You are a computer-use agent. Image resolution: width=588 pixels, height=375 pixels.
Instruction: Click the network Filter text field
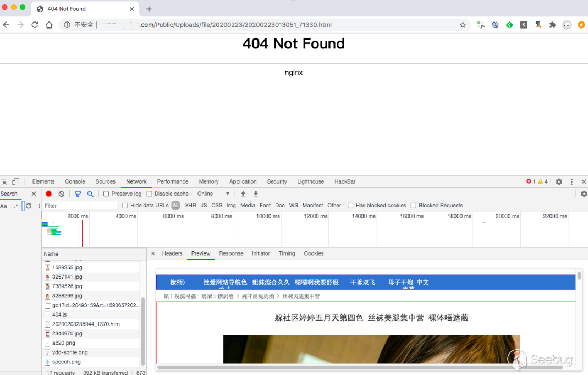click(80, 206)
